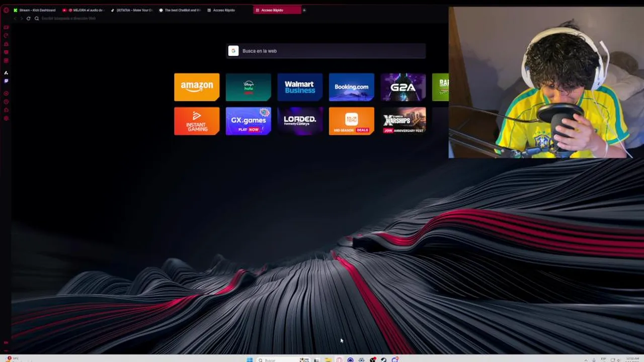The image size is (644, 362).
Task: Click the Busca en la web search field
Action: 326,51
